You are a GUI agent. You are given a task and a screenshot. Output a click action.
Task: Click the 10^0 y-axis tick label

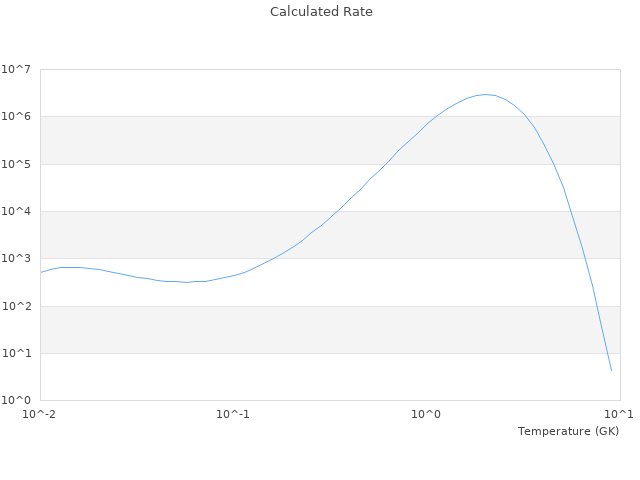[x=16, y=400]
